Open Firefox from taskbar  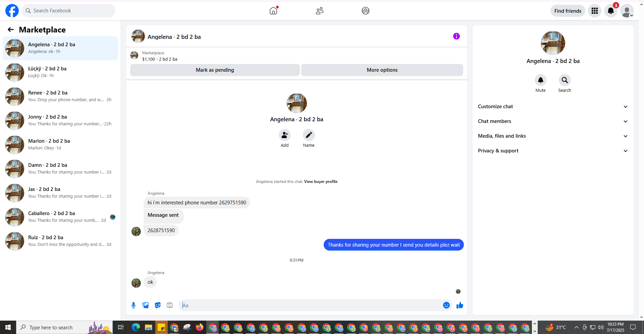click(x=200, y=327)
